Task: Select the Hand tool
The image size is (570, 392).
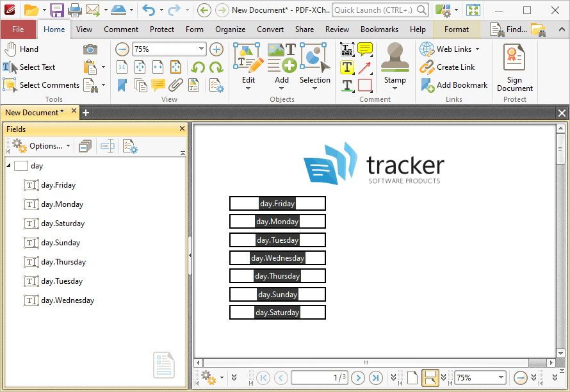Action: [x=21, y=49]
